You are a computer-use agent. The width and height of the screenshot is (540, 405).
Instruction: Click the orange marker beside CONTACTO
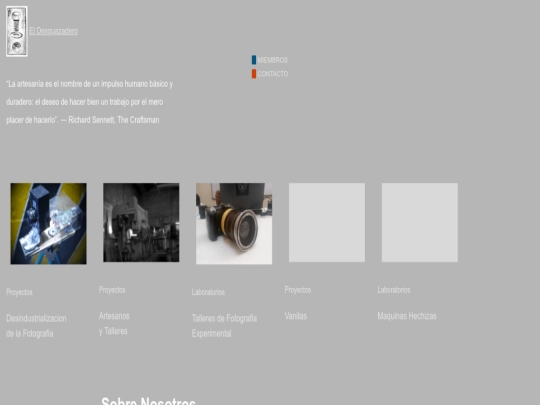coord(254,74)
